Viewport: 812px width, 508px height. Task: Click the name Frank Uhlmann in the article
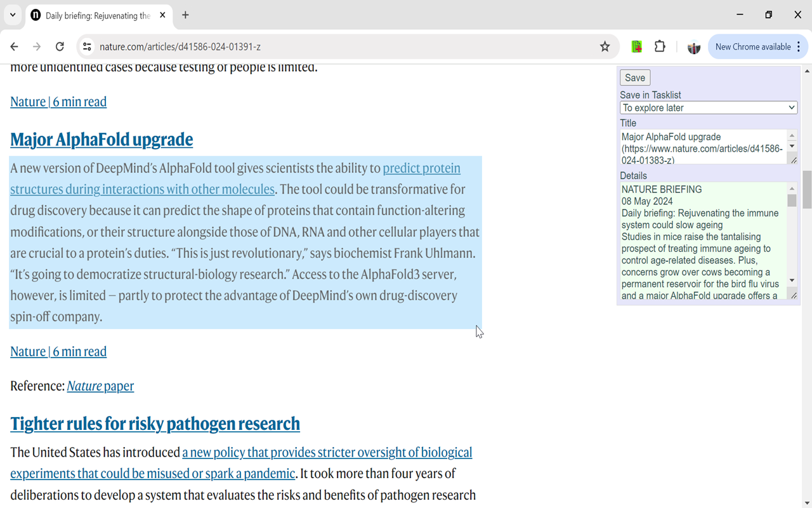(x=434, y=253)
